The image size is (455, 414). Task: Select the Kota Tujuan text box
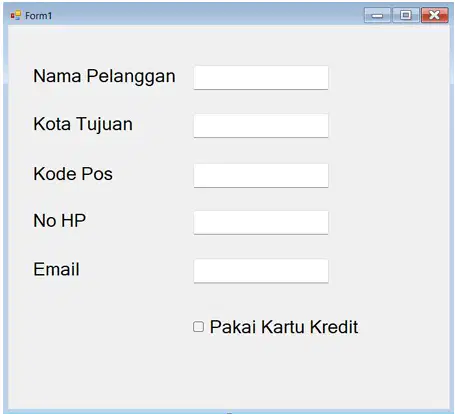[261, 126]
